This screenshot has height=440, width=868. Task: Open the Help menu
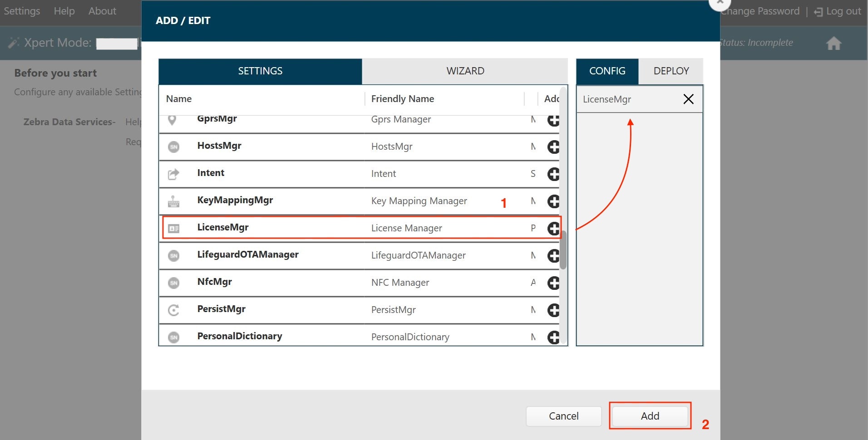tap(64, 11)
